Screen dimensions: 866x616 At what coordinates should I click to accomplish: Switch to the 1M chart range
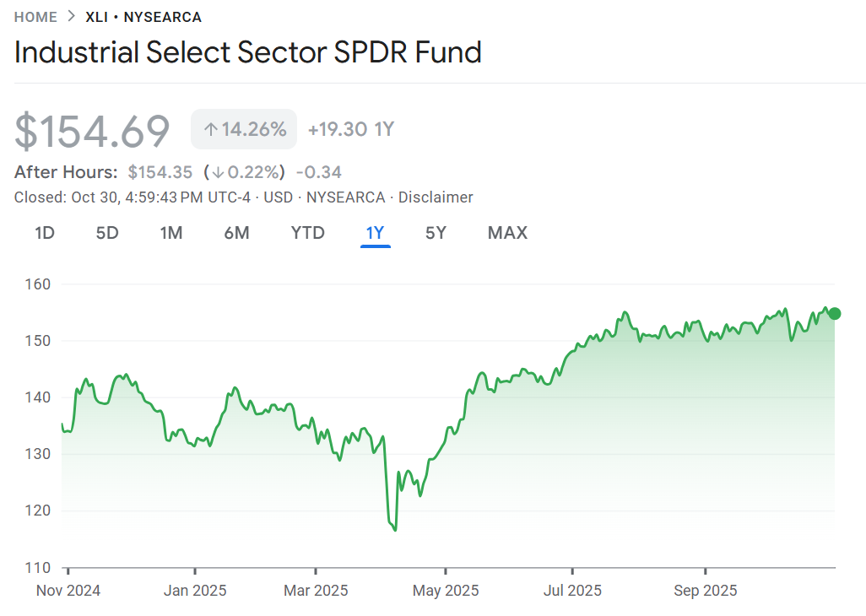(x=171, y=233)
